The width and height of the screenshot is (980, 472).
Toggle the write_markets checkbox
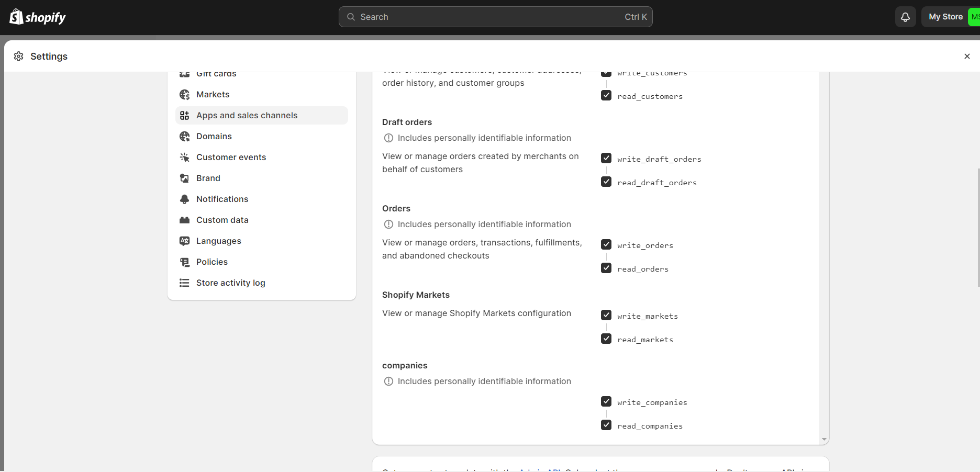click(606, 316)
